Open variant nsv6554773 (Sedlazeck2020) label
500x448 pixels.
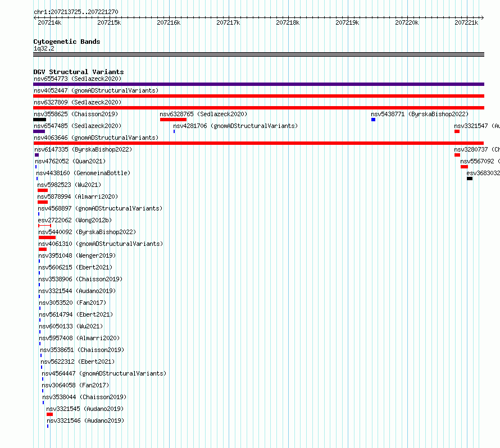[78, 79]
